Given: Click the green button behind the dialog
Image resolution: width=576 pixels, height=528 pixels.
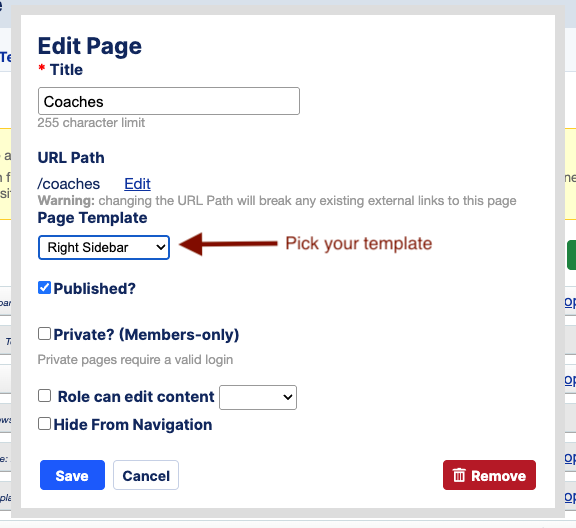Looking at the screenshot, I should (572, 255).
